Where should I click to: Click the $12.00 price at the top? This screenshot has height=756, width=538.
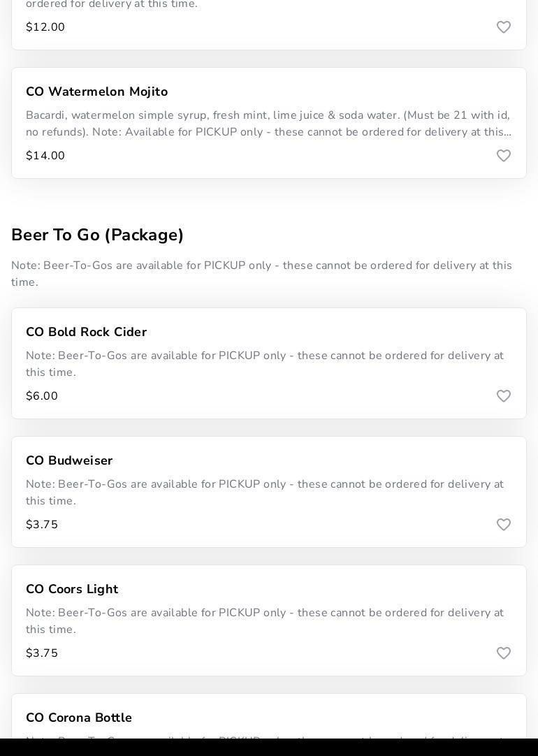(x=45, y=27)
